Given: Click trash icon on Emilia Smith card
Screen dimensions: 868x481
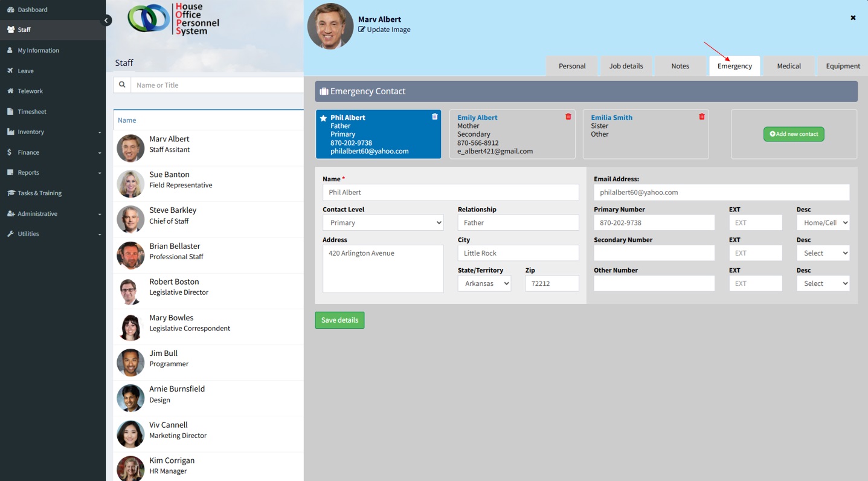Looking at the screenshot, I should [x=701, y=117].
